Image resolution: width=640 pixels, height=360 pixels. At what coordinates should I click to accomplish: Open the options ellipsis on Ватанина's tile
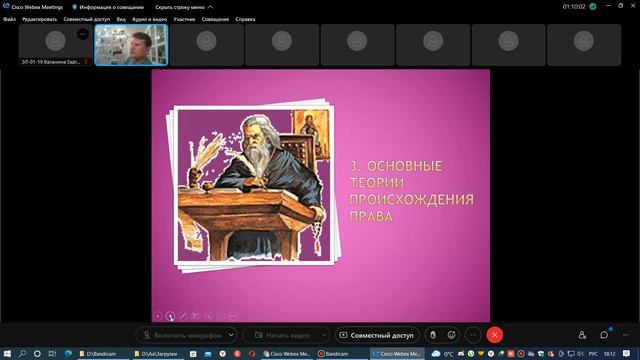coord(83,34)
